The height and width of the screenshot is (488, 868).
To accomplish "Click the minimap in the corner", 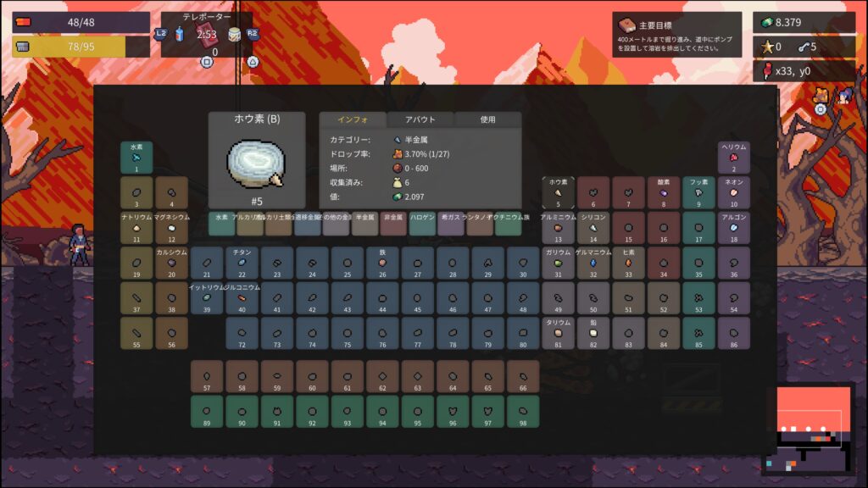I will click(x=810, y=430).
